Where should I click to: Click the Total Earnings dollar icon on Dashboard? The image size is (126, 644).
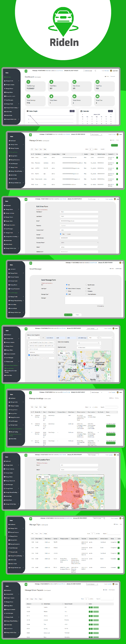[28, 82]
